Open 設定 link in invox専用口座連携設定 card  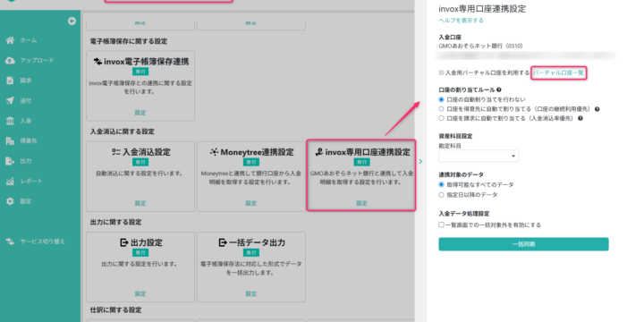point(362,203)
